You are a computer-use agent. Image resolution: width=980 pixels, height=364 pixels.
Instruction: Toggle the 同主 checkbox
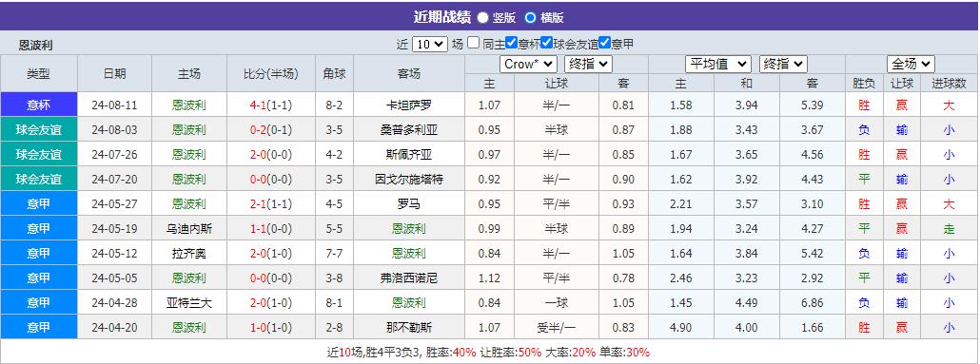tap(474, 43)
